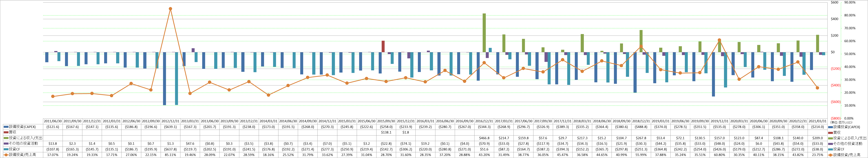Click green 投資による収入/支出 swatch at row start
The image size is (868, 158).
point(6,138)
